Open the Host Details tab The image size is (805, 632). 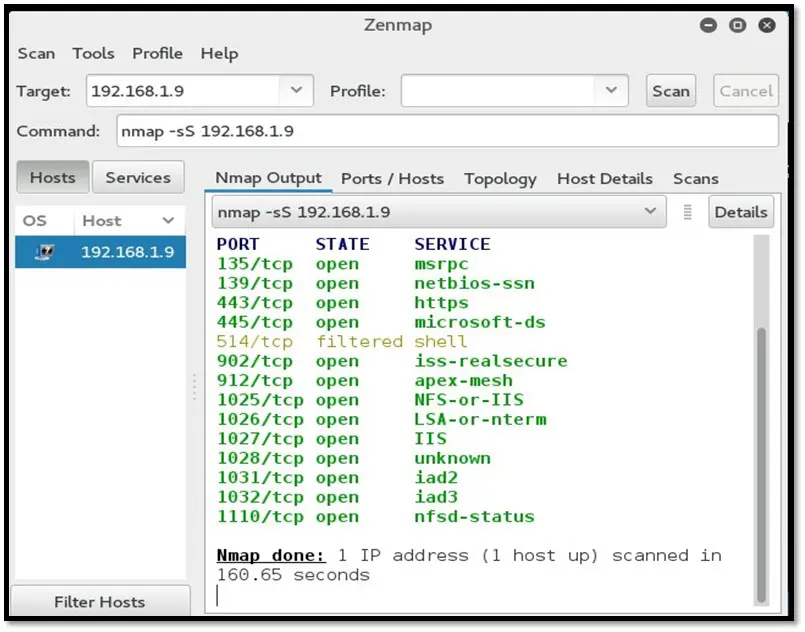(604, 179)
